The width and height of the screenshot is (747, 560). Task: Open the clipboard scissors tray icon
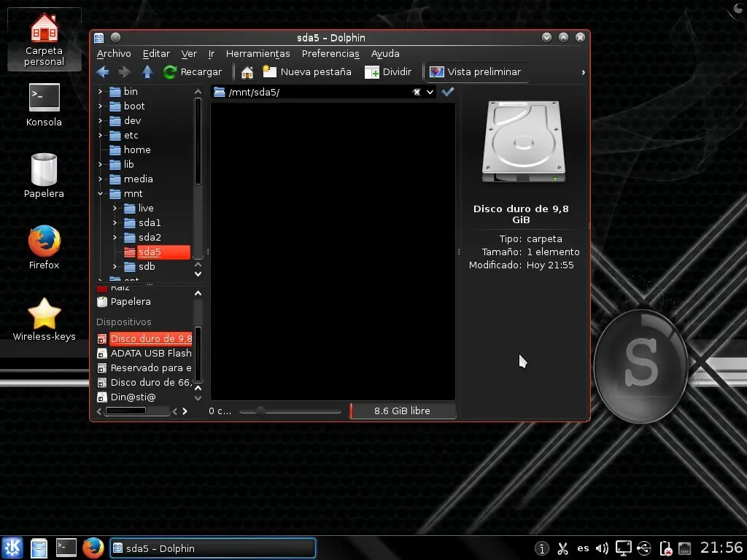(562, 548)
